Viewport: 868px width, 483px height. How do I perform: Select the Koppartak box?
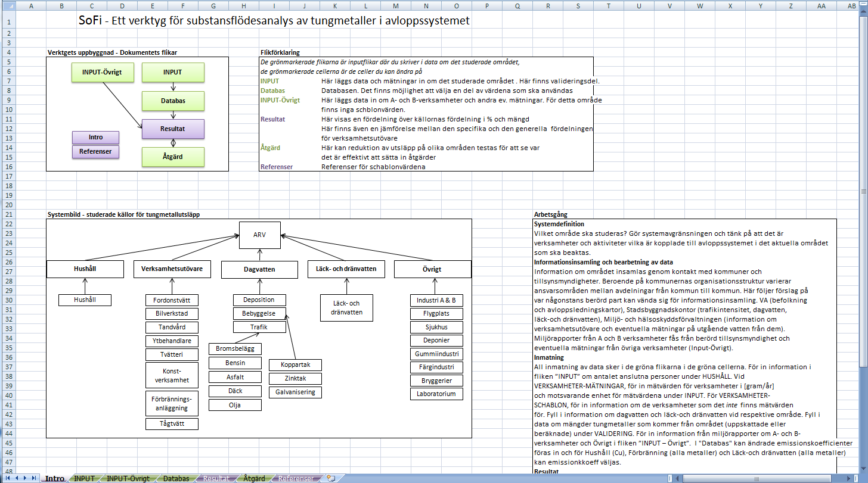pyautogui.click(x=295, y=364)
